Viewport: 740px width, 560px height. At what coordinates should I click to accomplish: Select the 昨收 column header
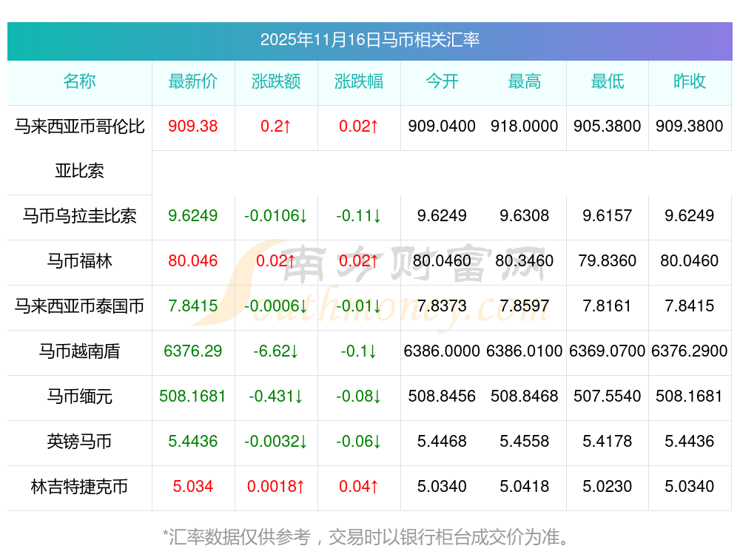pyautogui.click(x=690, y=81)
